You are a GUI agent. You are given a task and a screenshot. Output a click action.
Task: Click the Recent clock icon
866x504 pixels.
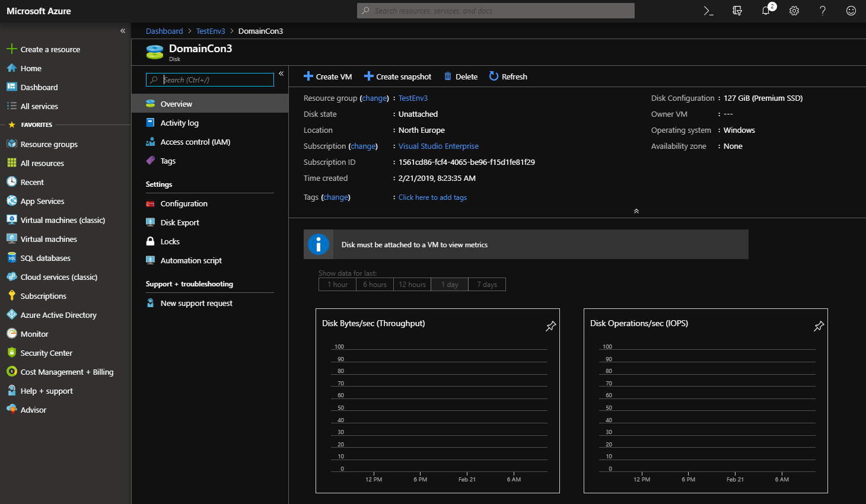[x=11, y=182]
